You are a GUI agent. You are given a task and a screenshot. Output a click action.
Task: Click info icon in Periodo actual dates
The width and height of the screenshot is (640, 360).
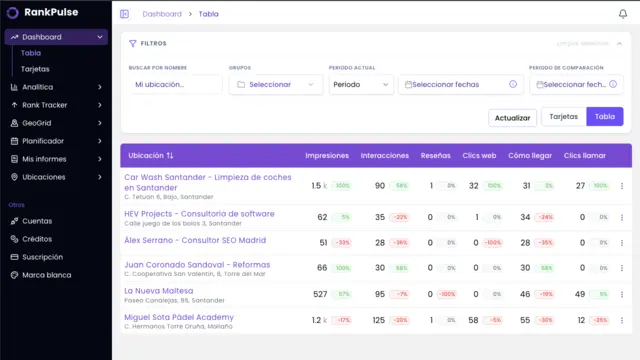click(513, 84)
